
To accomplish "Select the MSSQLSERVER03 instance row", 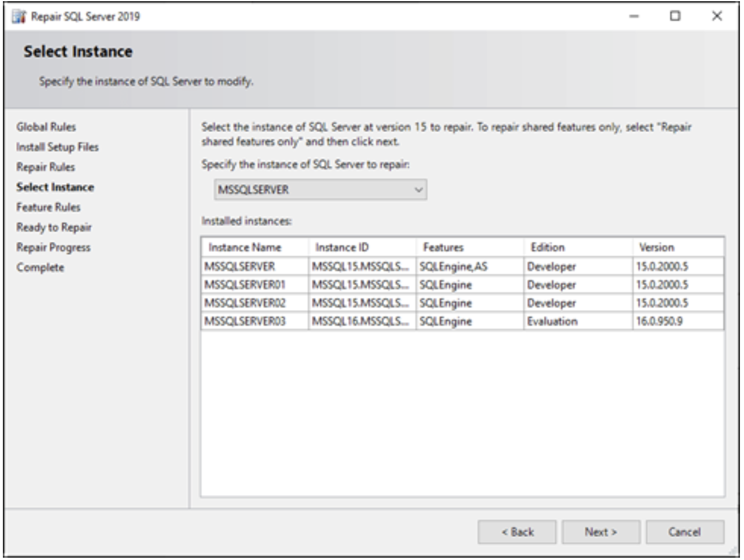I will (462, 321).
